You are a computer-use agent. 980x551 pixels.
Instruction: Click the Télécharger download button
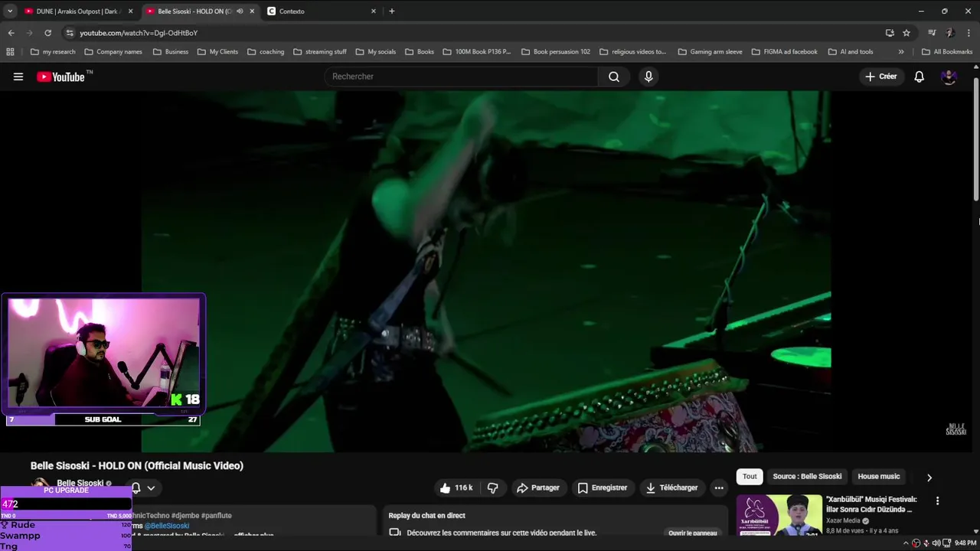click(671, 487)
